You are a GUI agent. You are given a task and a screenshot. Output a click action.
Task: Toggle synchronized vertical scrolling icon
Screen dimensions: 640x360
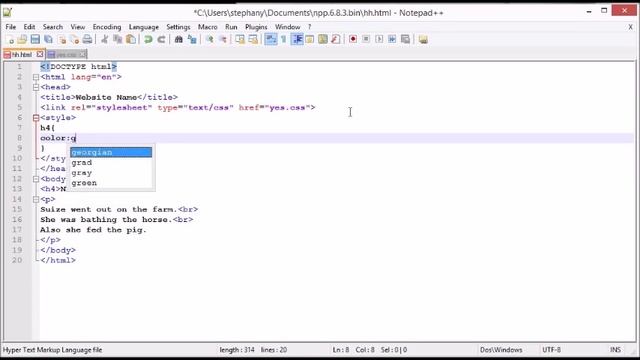(x=240, y=39)
